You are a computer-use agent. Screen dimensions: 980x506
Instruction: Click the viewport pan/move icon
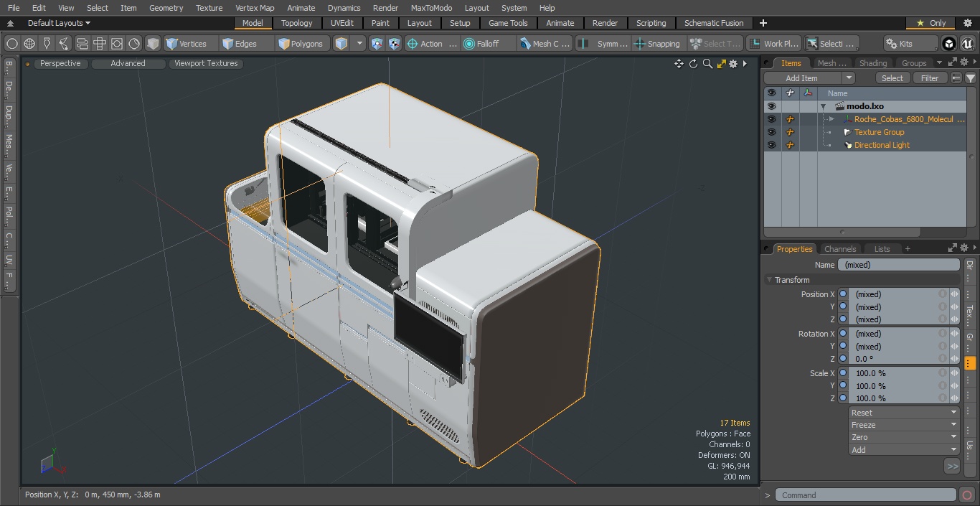(679, 64)
